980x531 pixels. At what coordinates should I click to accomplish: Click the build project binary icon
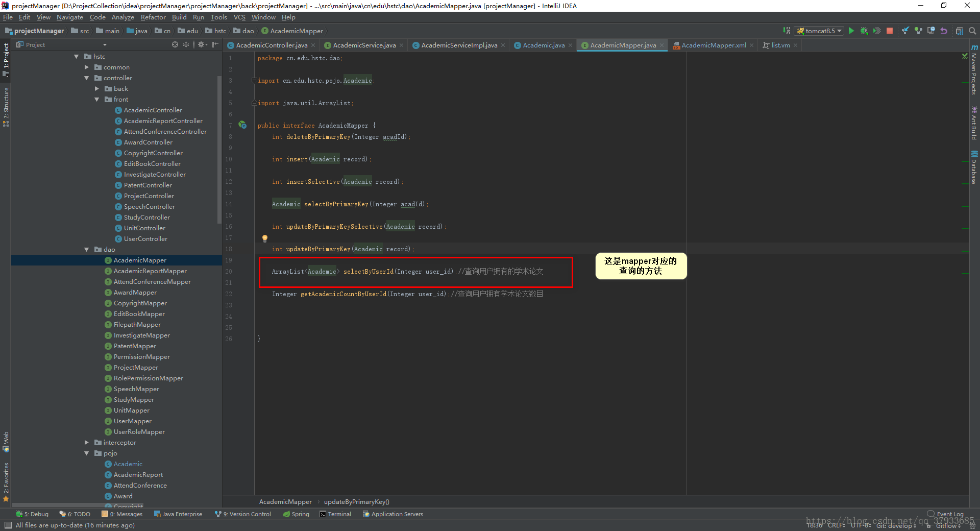click(x=787, y=31)
